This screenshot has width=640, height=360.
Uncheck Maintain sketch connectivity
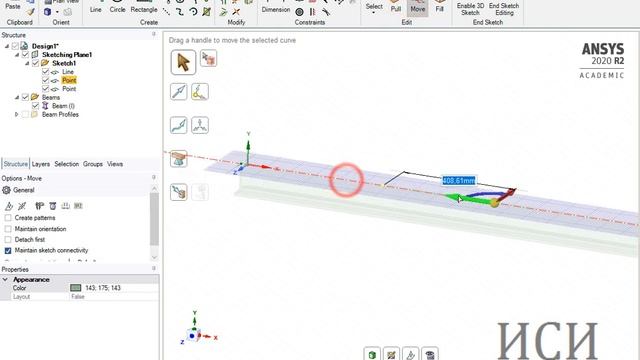click(x=8, y=251)
